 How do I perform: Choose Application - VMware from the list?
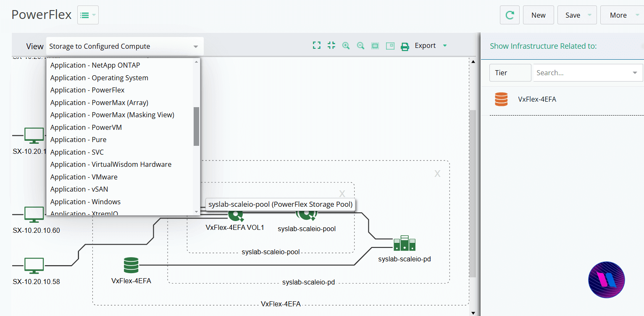84,177
